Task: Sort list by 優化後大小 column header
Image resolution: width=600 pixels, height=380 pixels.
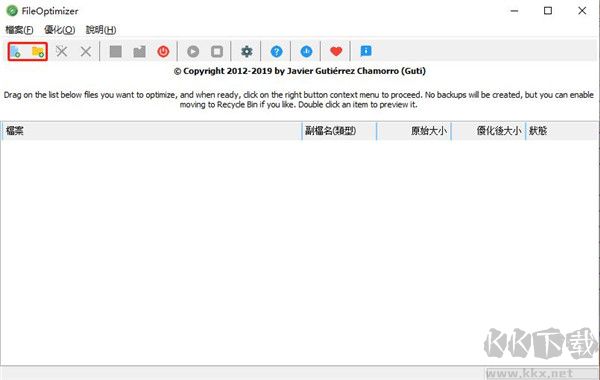Action: [489, 131]
